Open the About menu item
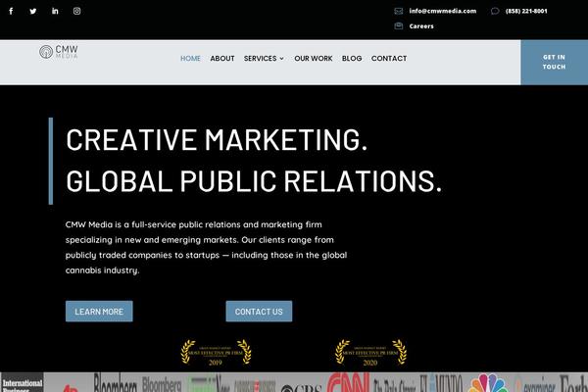Viewport: 588px width, 392px height. (222, 59)
